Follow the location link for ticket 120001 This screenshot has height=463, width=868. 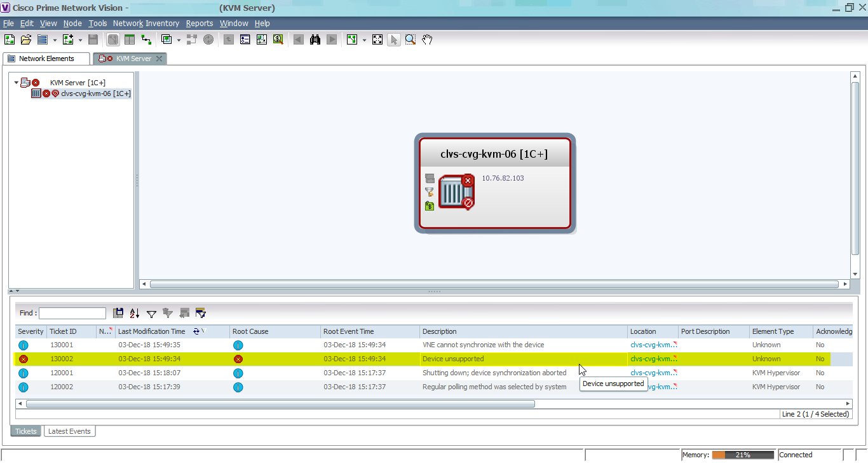coord(649,373)
